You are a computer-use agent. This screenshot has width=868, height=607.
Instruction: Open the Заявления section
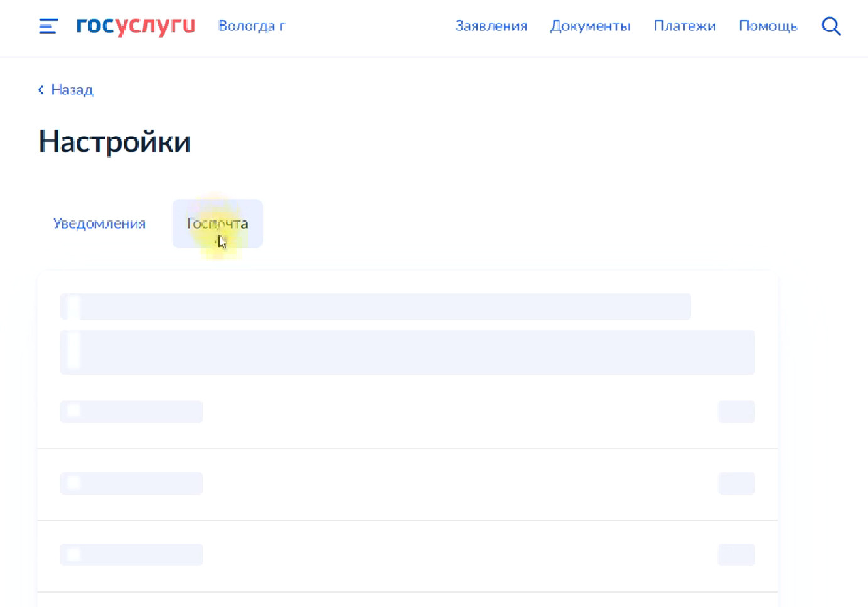click(x=491, y=26)
